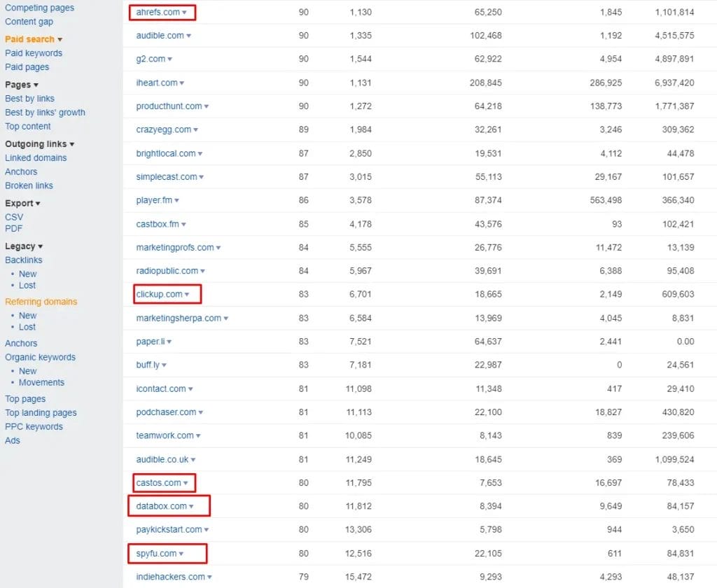Open Referring domains in sidebar
Viewport: 717px width, 588px height.
tap(41, 302)
